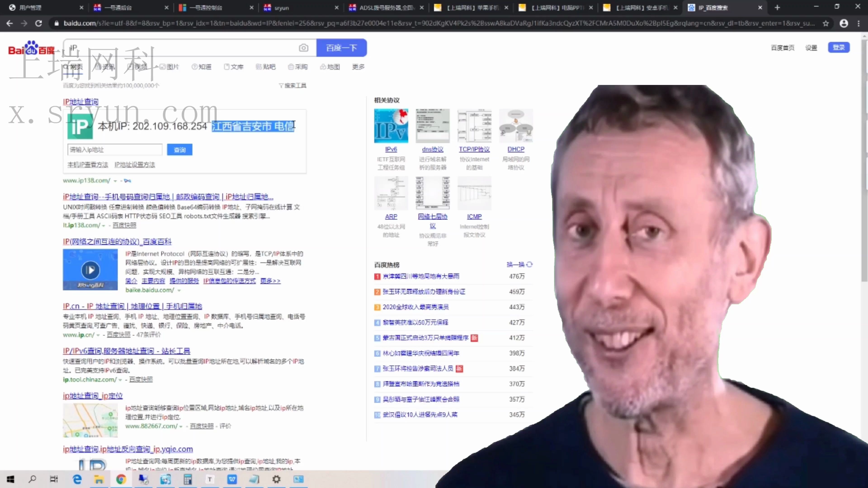
Task: Select the 采购 search category
Action: pyautogui.click(x=298, y=67)
